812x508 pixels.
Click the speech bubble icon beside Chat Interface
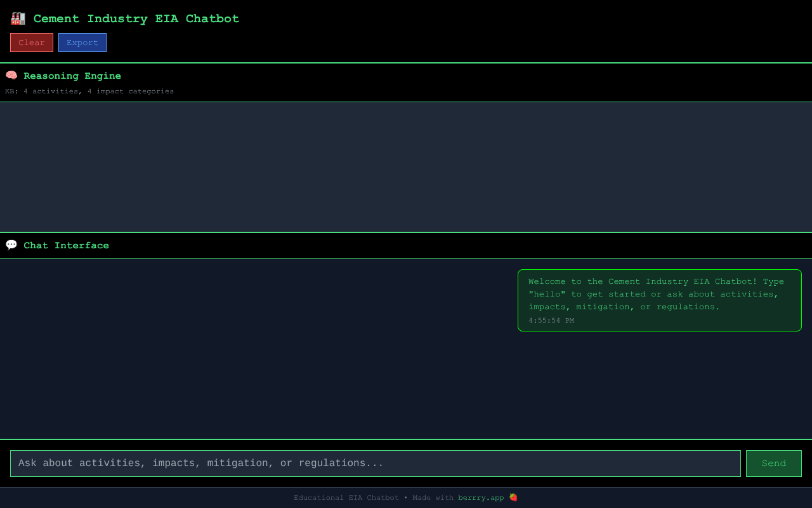coord(11,245)
